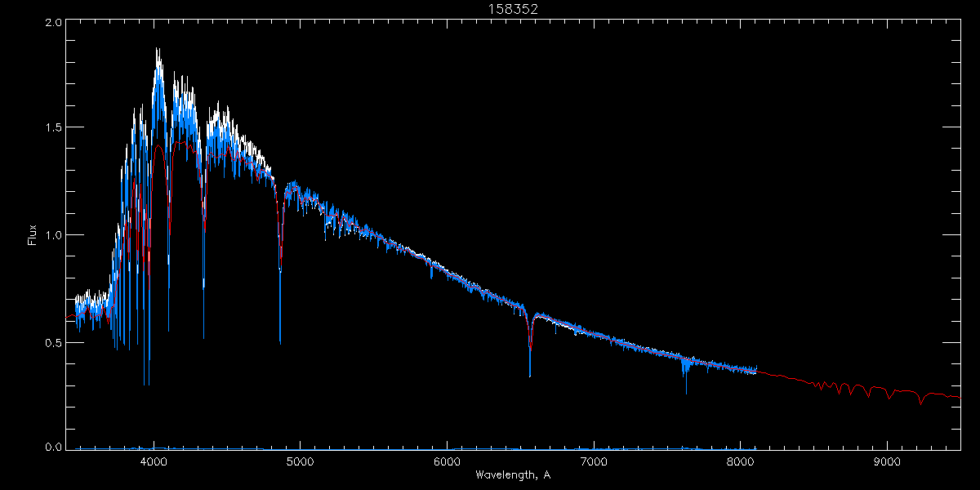Click the red model curve's dip past 9000
The height and width of the screenshot is (490, 980).
pos(921,402)
